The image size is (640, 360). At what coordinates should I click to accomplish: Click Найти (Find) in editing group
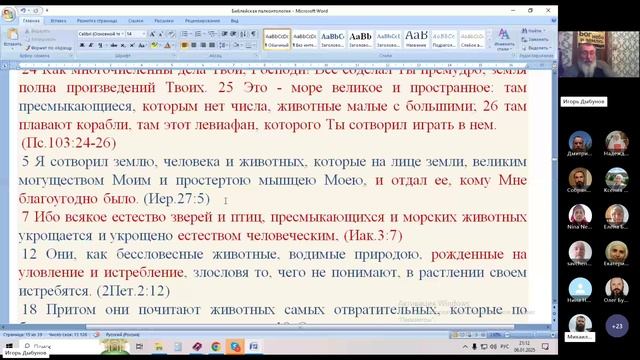[533, 31]
